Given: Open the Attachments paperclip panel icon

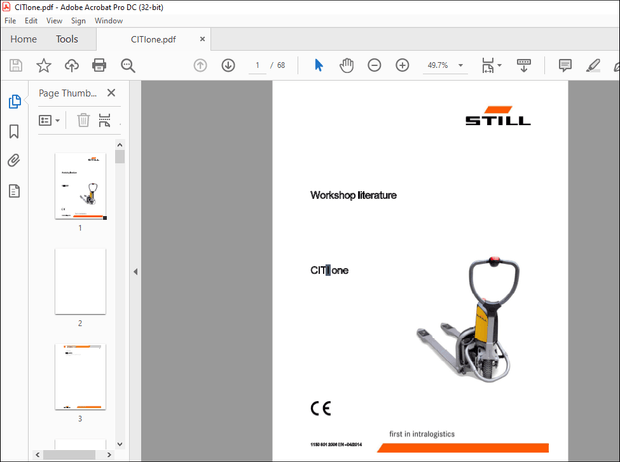Looking at the screenshot, I should coord(14,161).
